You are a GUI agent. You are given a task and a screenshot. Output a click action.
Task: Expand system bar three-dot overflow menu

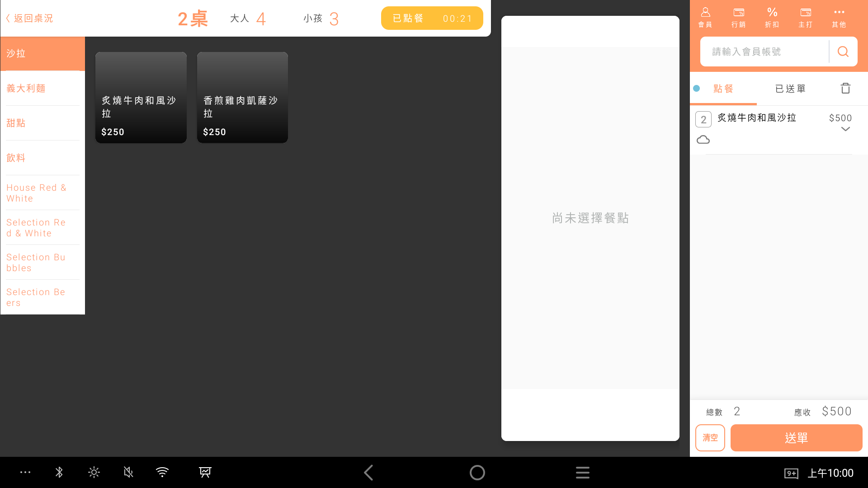pyautogui.click(x=25, y=473)
